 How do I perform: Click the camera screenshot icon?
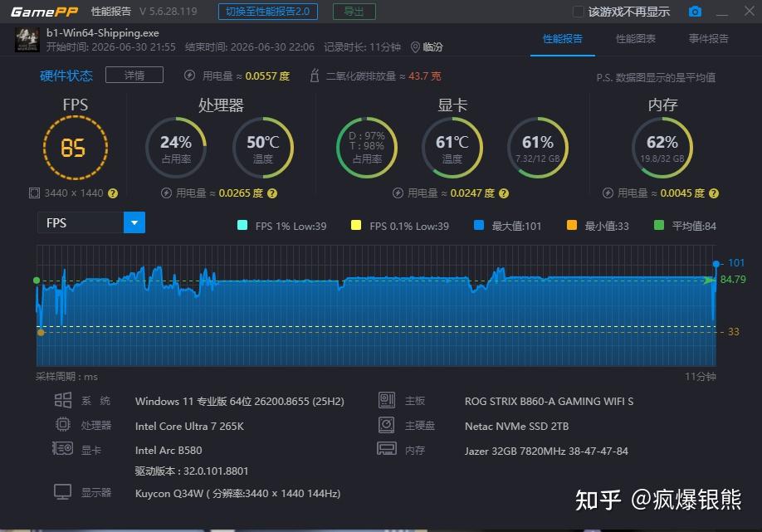pos(695,11)
